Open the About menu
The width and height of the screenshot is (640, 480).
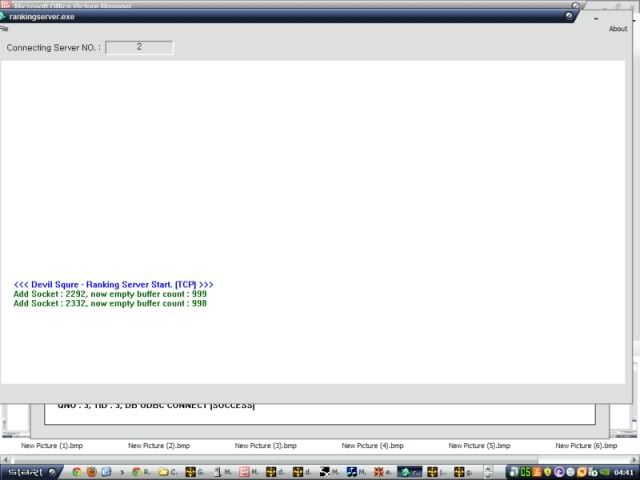(x=618, y=29)
